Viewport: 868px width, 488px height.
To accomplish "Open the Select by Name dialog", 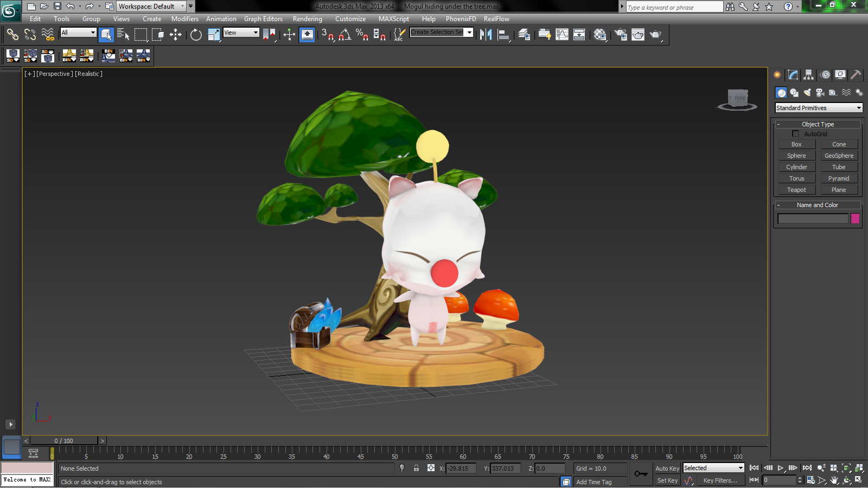I will click(123, 35).
